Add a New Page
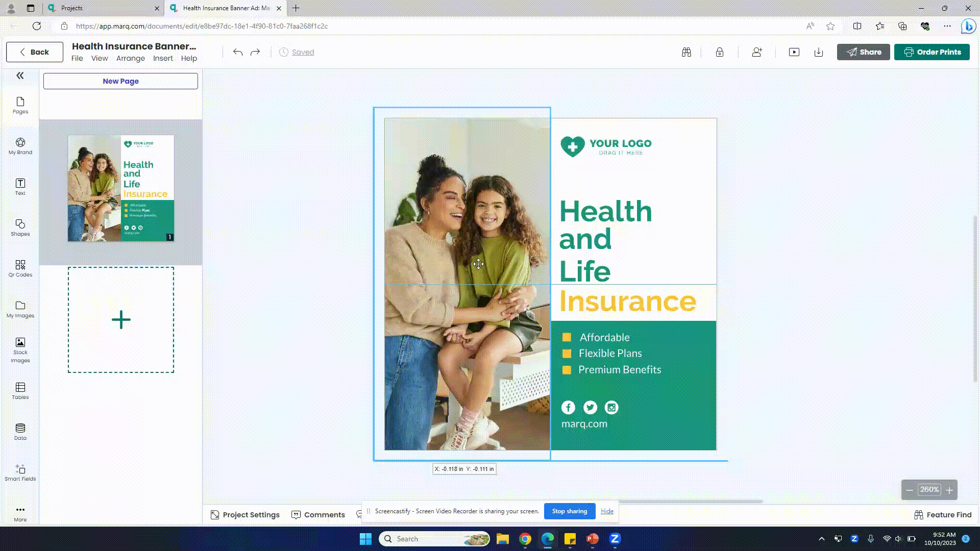Screen dimensions: 980x551 tap(120, 81)
